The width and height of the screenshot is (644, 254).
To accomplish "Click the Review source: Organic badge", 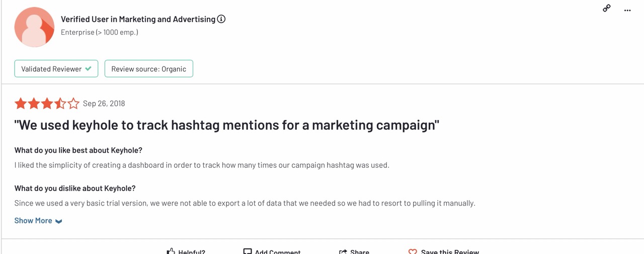I will [x=148, y=69].
